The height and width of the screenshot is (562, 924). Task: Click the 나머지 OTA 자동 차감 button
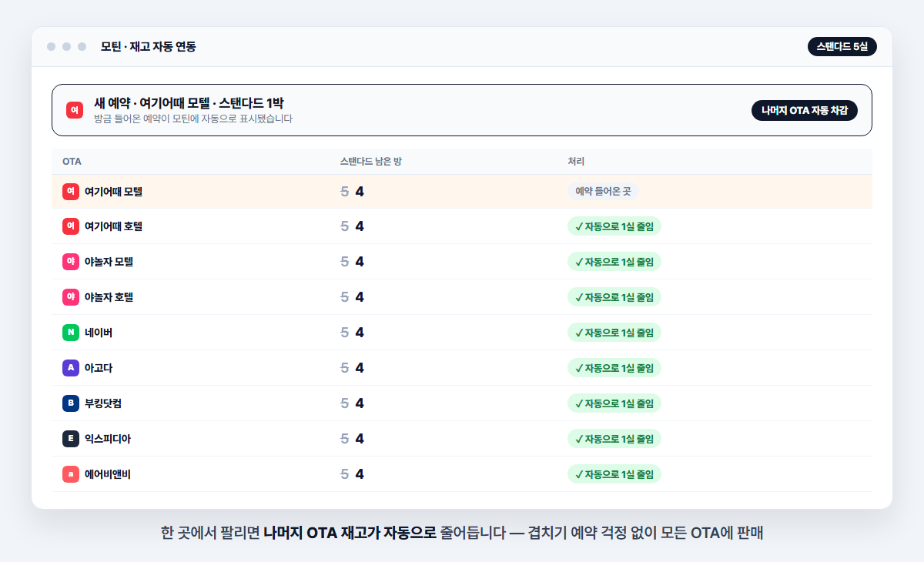point(805,110)
